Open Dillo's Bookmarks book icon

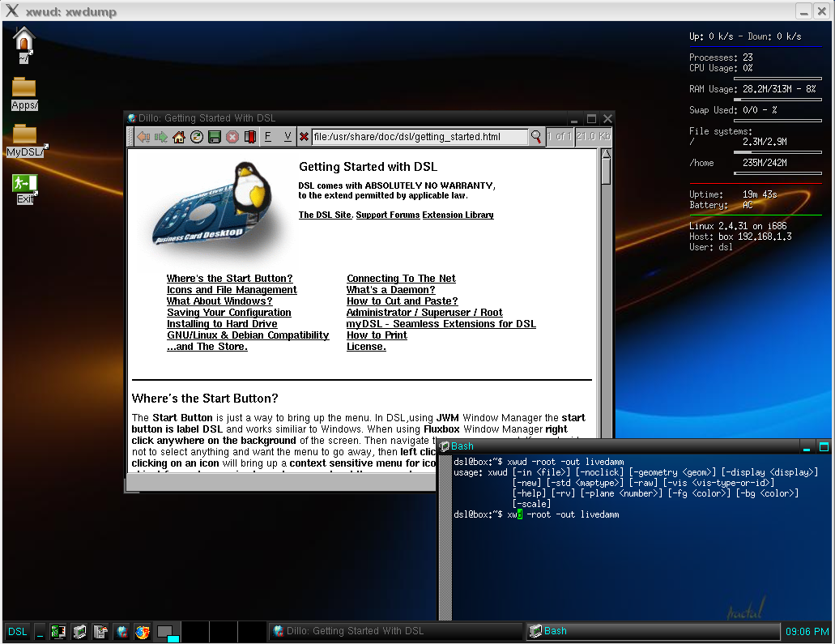[249, 137]
